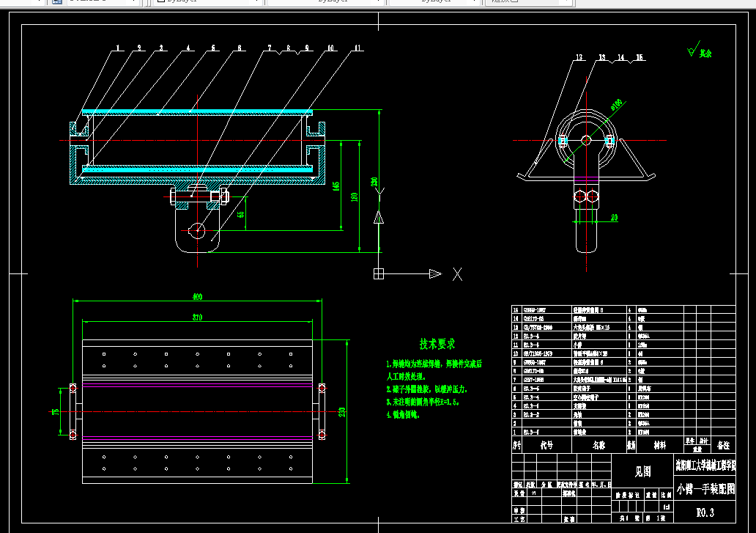Click the UCS origin square icon

coord(379,274)
